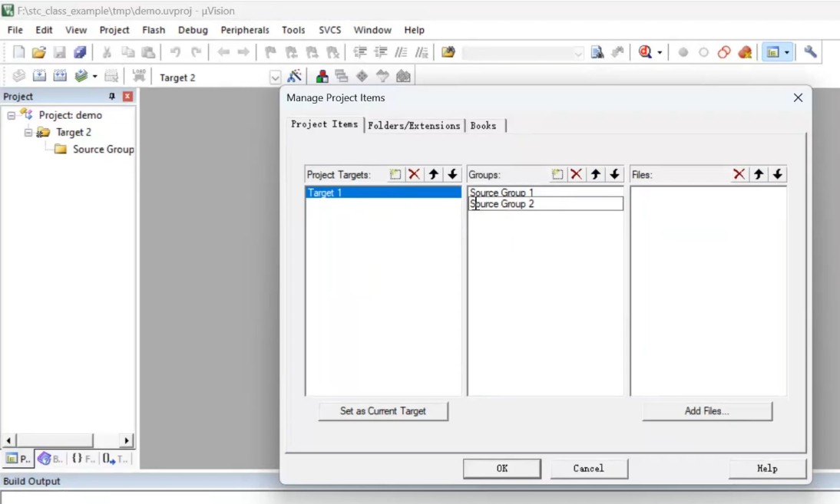This screenshot has height=504, width=840.
Task: Open the Target 2 selection dropdown
Action: (x=275, y=77)
